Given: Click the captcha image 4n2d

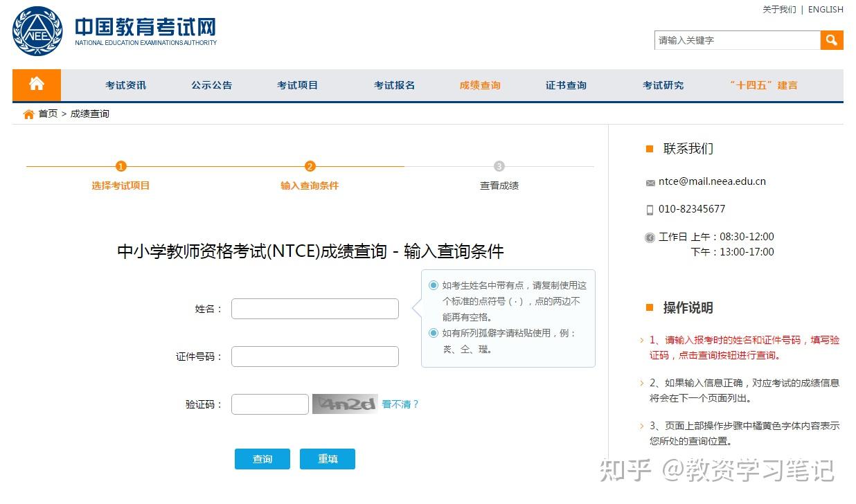Looking at the screenshot, I should click(344, 404).
